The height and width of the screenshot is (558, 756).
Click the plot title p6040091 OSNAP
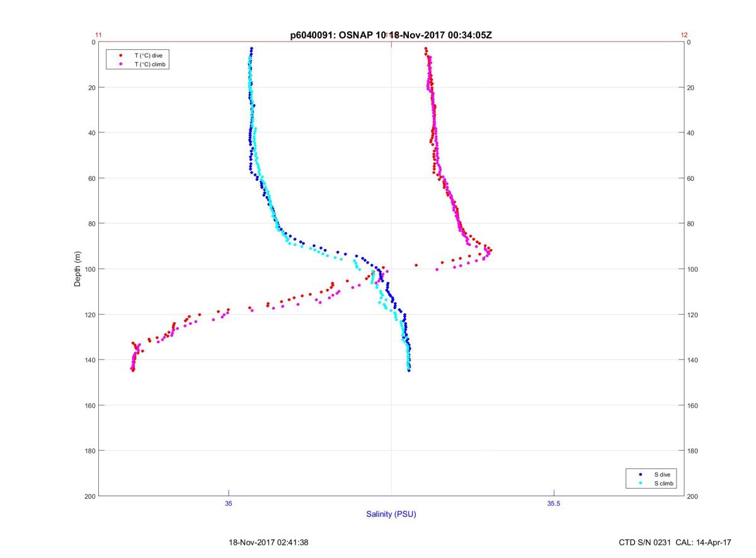point(391,35)
